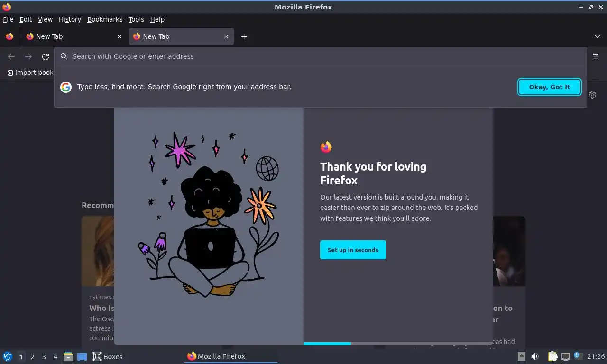607x364 pixels.
Task: Open the View menu
Action: (45, 19)
